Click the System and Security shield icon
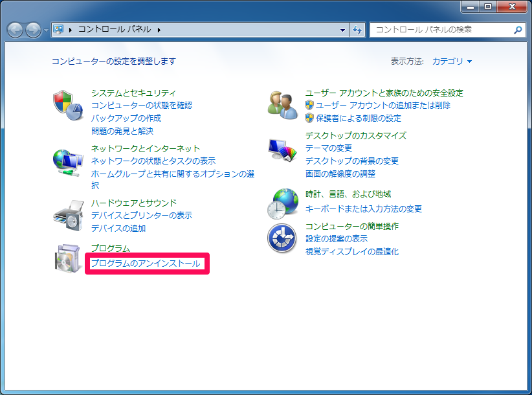 pyautogui.click(x=68, y=105)
